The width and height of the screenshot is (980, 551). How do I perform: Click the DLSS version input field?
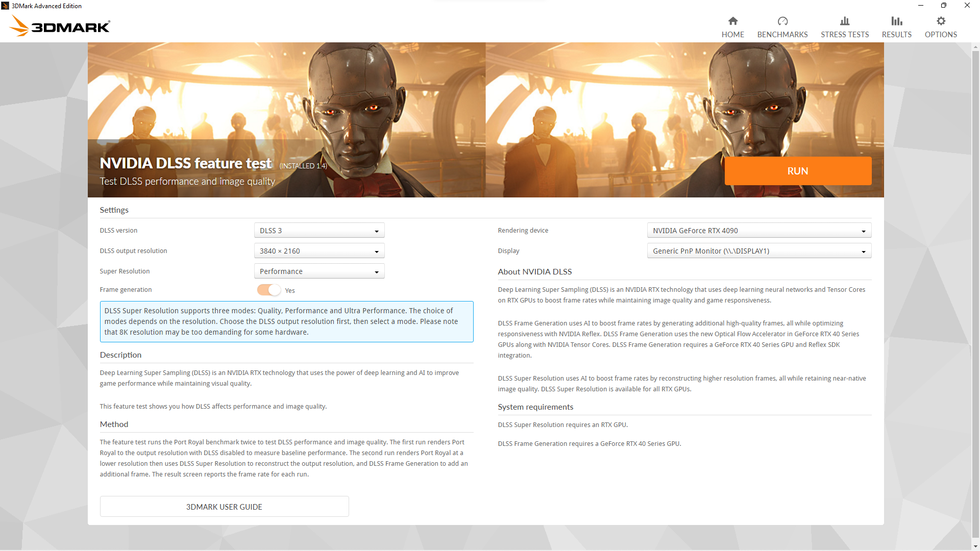(x=318, y=230)
